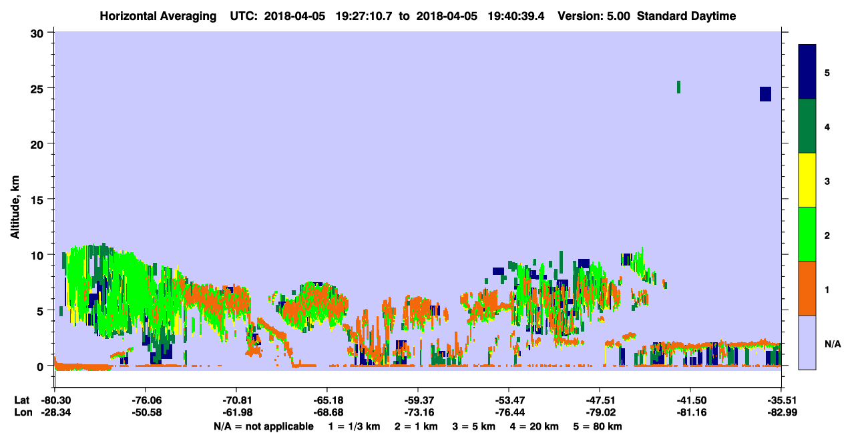Click the dark blue square near 25 km
Image resolution: width=868 pixels, height=445 pixels.
pos(765,94)
